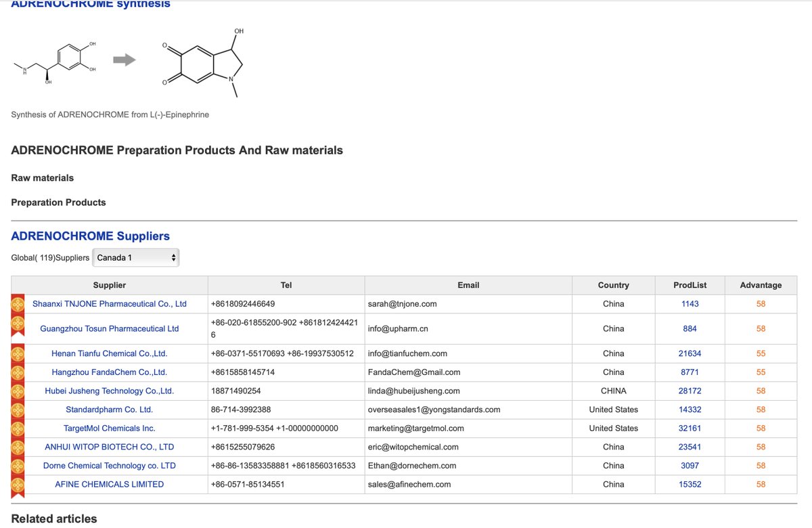Click email marketing@targetmol.com

(415, 428)
